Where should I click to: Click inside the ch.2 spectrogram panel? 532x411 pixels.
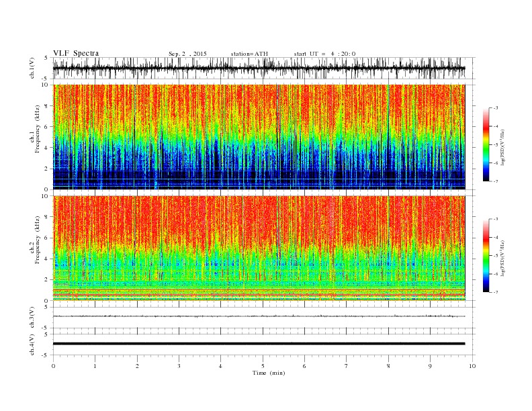coord(259,248)
